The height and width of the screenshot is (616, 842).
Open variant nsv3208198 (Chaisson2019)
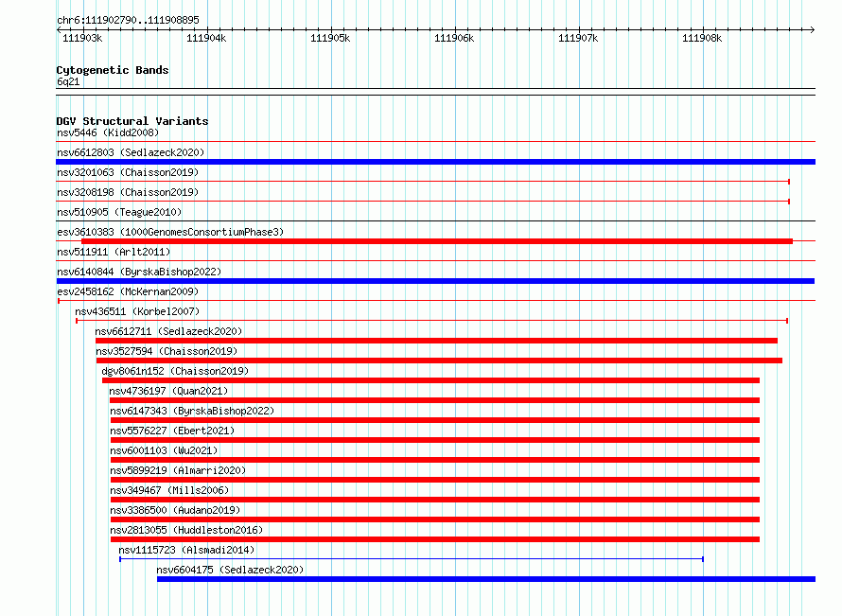click(128, 192)
